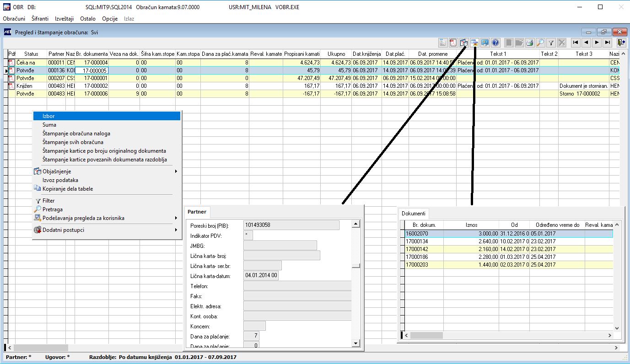
Task: Choose Izbor in the context menu
Action: 107,116
